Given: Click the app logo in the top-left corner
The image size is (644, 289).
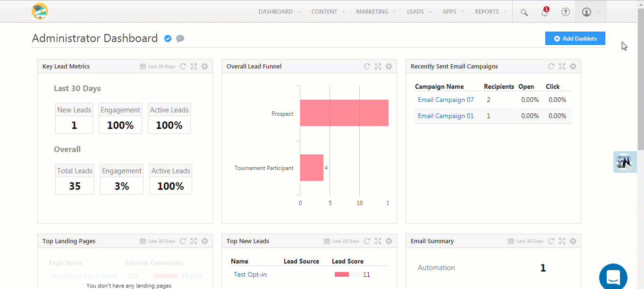Looking at the screenshot, I should tap(40, 11).
